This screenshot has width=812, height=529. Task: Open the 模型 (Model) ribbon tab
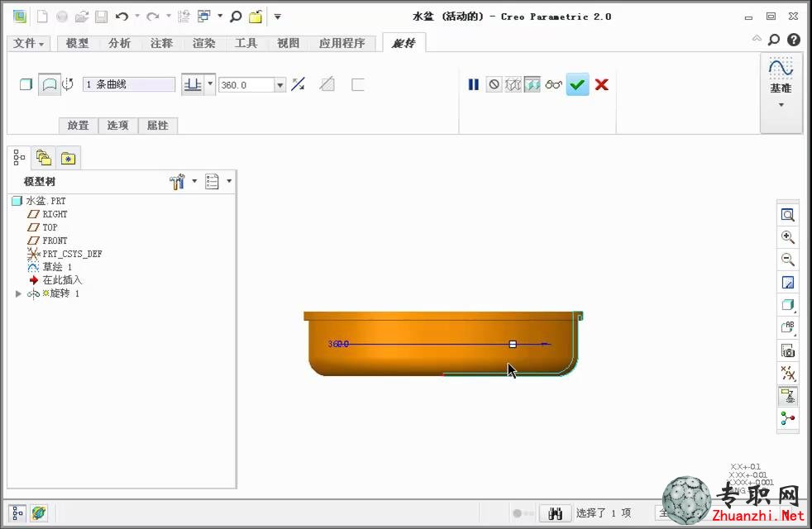tap(77, 43)
